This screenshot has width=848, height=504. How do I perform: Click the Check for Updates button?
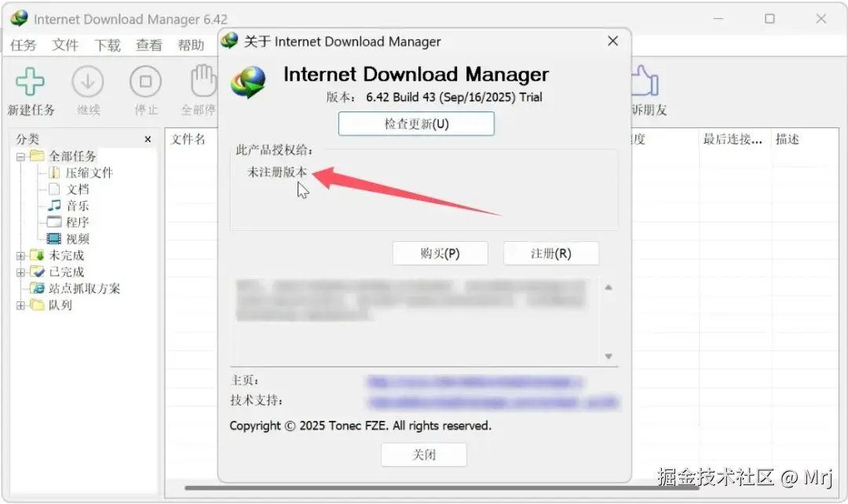(416, 124)
